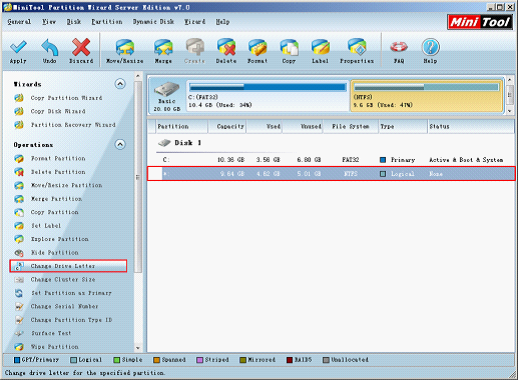Screen dimensions: 518x380
Task: Open the Dynamic Disk menu
Action: [x=153, y=22]
